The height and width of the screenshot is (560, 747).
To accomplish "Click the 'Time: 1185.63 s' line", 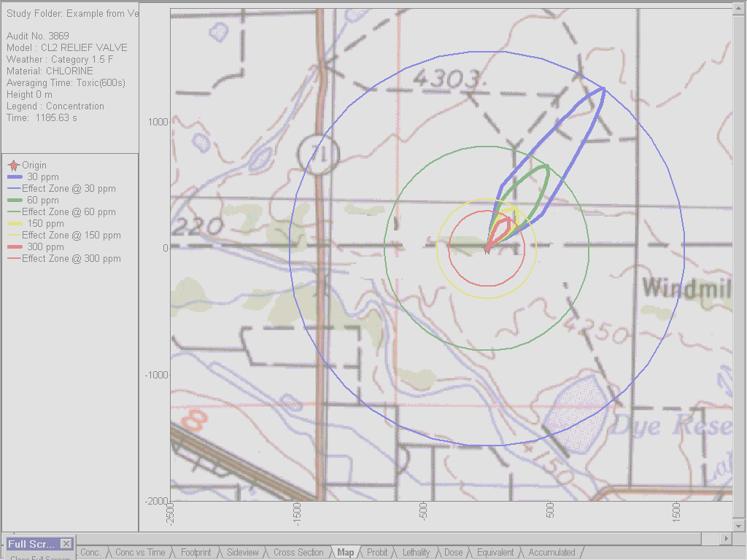I will [x=42, y=117].
